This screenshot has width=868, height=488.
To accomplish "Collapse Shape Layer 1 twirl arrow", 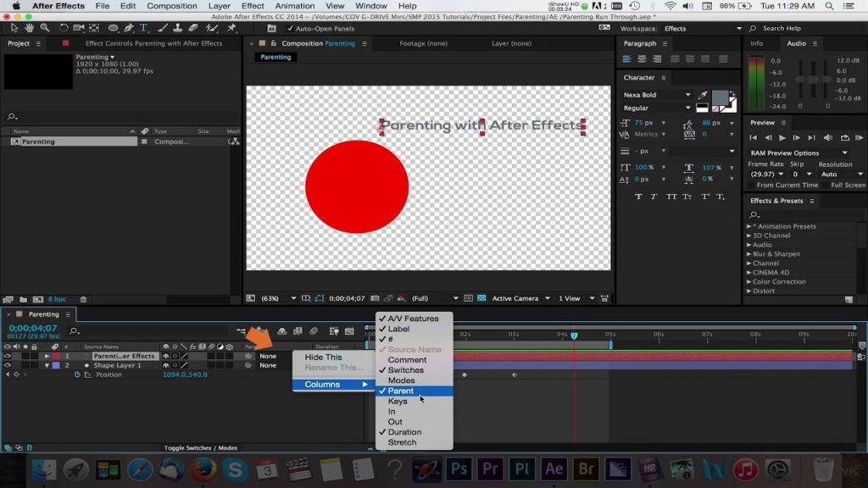I will 47,365.
